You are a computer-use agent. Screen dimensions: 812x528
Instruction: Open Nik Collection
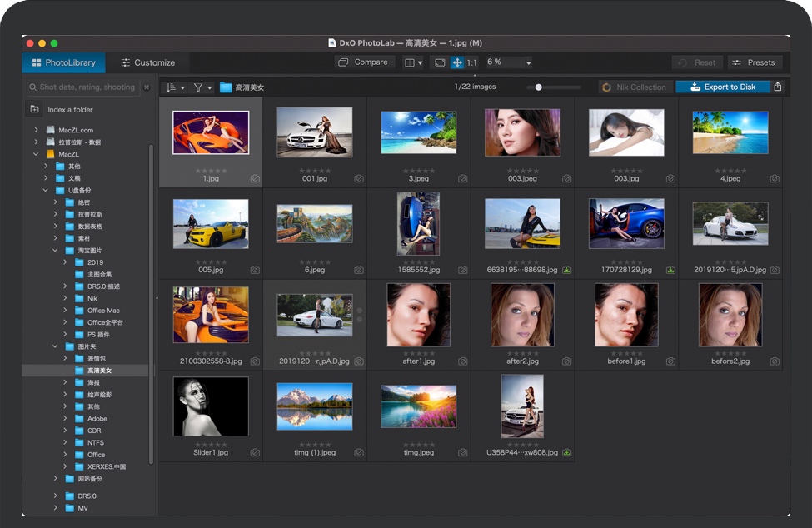click(635, 87)
